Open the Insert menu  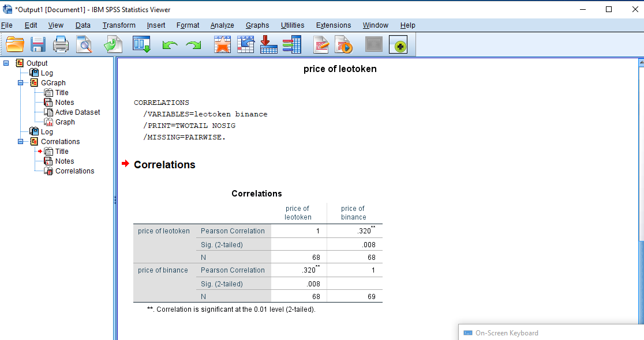pyautogui.click(x=156, y=25)
